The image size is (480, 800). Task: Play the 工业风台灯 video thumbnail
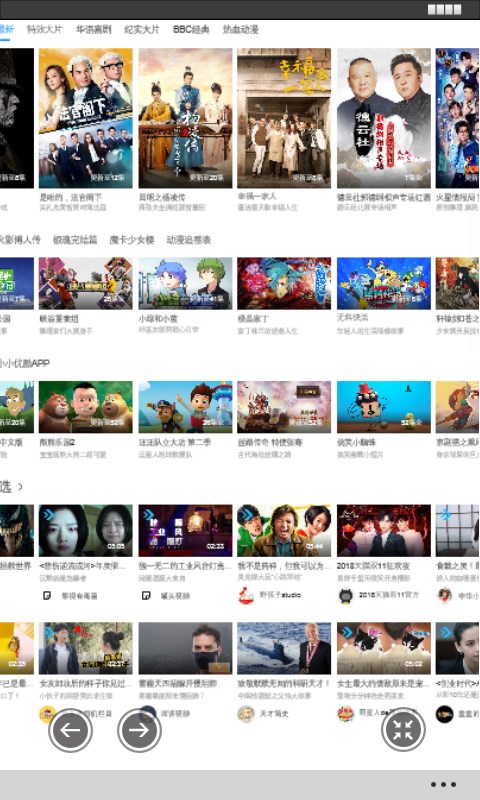pos(185,531)
